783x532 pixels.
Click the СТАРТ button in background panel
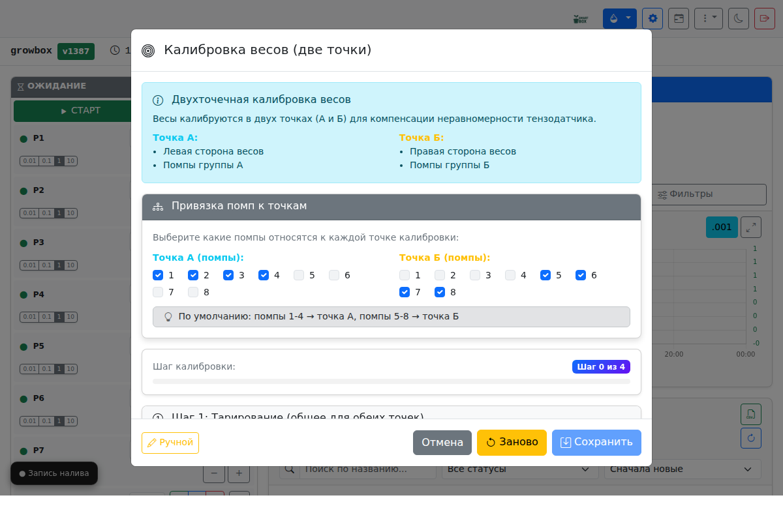81,111
